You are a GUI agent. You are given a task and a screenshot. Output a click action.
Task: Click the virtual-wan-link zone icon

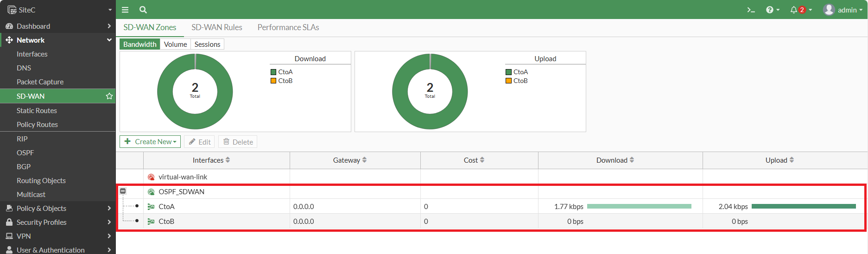[x=151, y=177]
